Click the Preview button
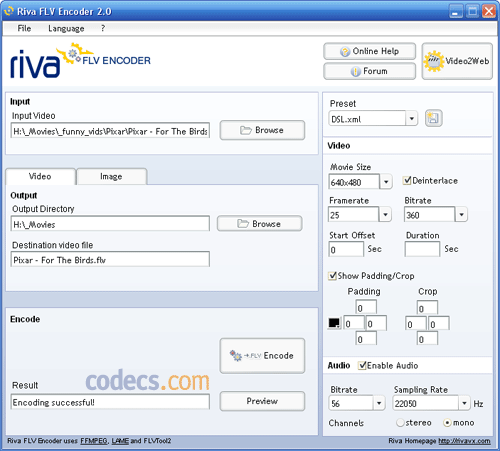Viewport: 500px width, 451px height. [x=262, y=401]
